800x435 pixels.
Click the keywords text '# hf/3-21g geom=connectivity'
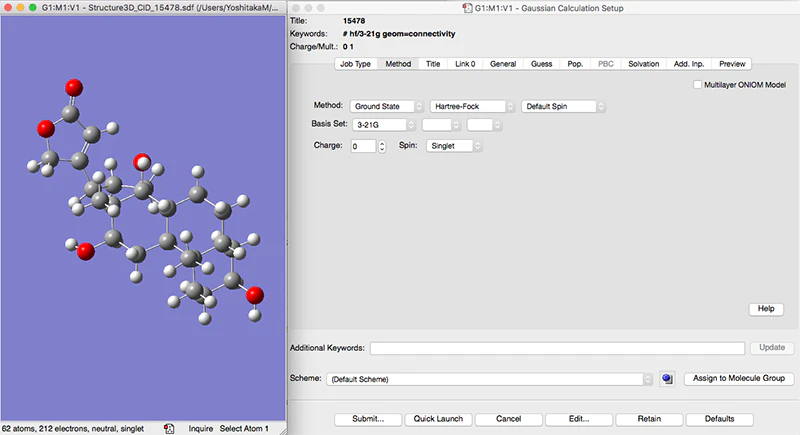[x=399, y=34]
